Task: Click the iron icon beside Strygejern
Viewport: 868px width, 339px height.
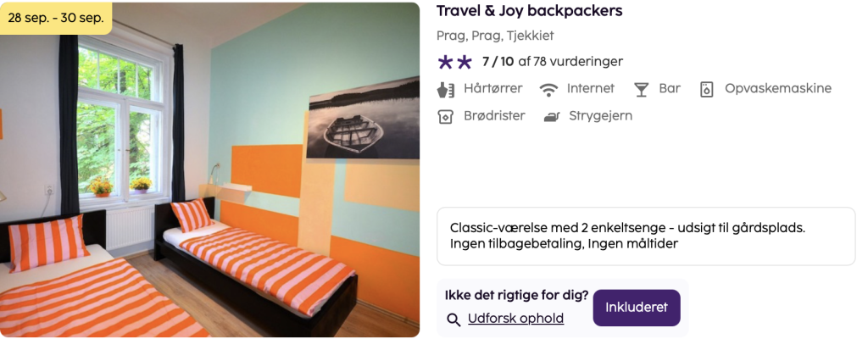Action: 552,117
